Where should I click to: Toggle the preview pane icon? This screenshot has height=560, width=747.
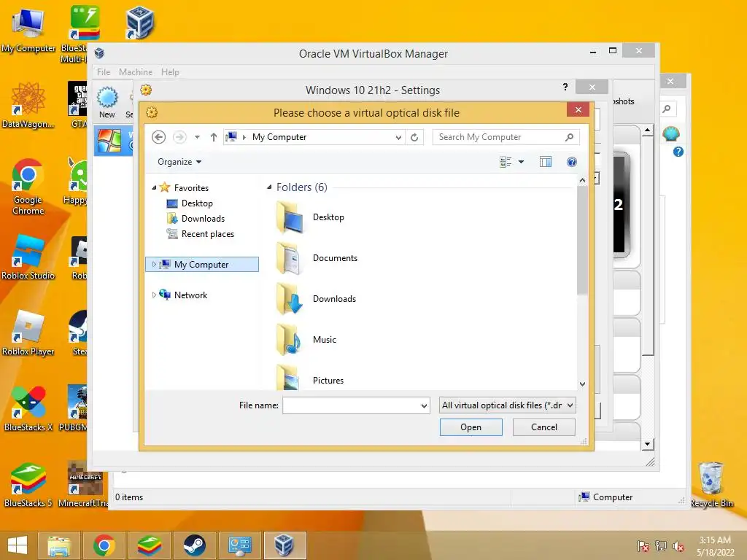[546, 162]
